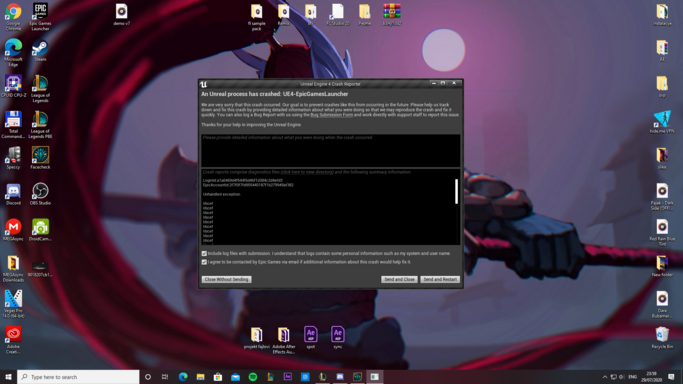Select WinRAR archive icon on desktop
The image size is (683, 384).
click(392, 14)
